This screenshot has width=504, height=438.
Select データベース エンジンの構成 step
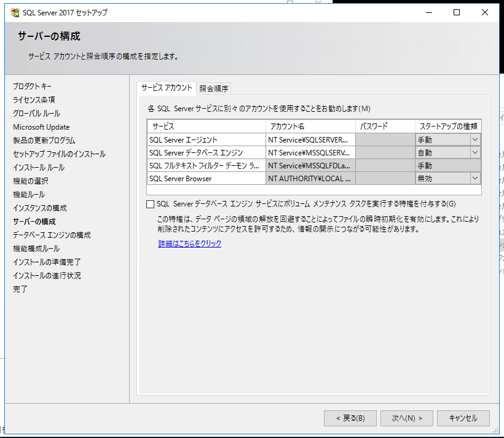tap(52, 235)
